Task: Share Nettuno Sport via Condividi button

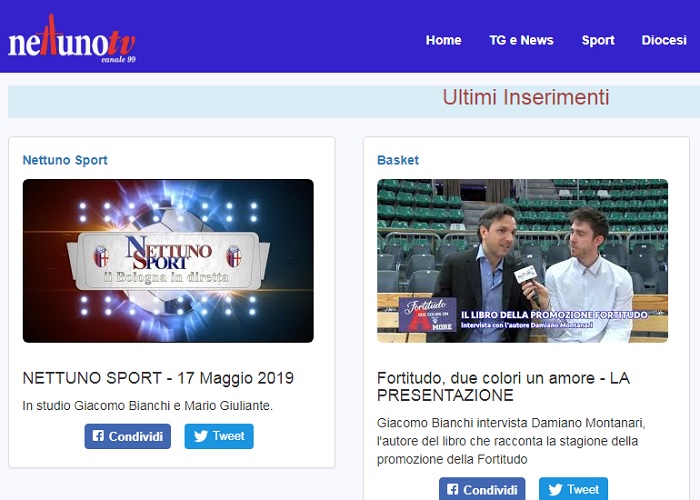Action: coord(128,436)
